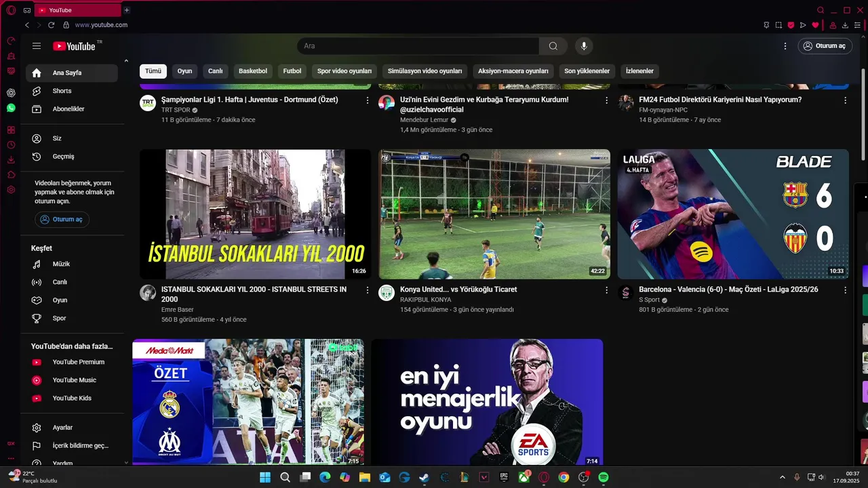The width and height of the screenshot is (868, 488).
Task: Select the Oyun filter chip
Action: coord(184,71)
